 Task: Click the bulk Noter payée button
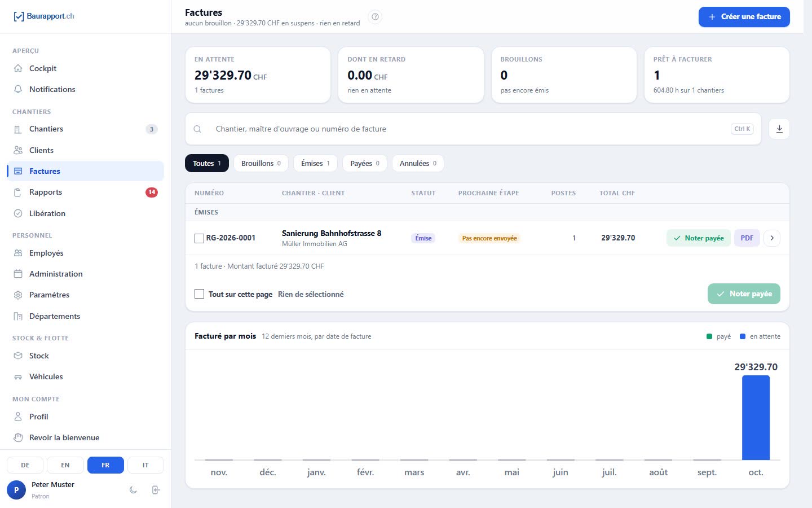coord(744,294)
